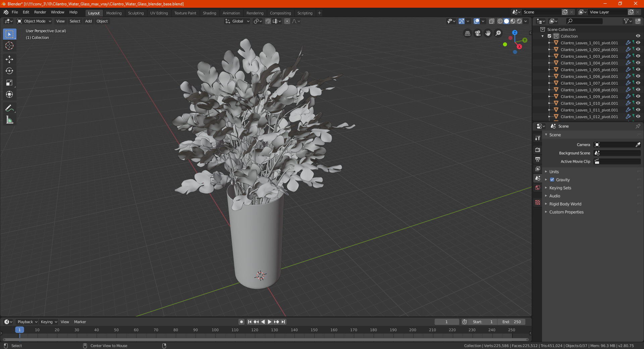
Task: Add a new workspace with plus button
Action: pyautogui.click(x=319, y=13)
